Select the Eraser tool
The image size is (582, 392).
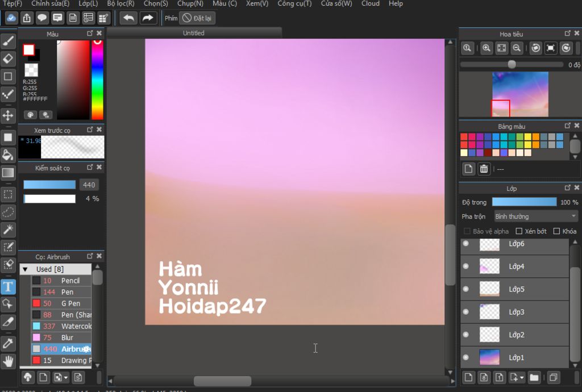[x=8, y=59]
